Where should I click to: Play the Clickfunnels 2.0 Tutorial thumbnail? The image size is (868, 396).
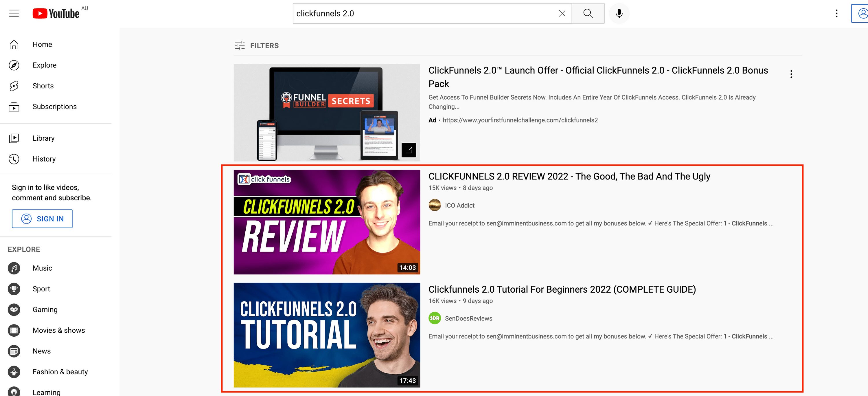tap(327, 335)
